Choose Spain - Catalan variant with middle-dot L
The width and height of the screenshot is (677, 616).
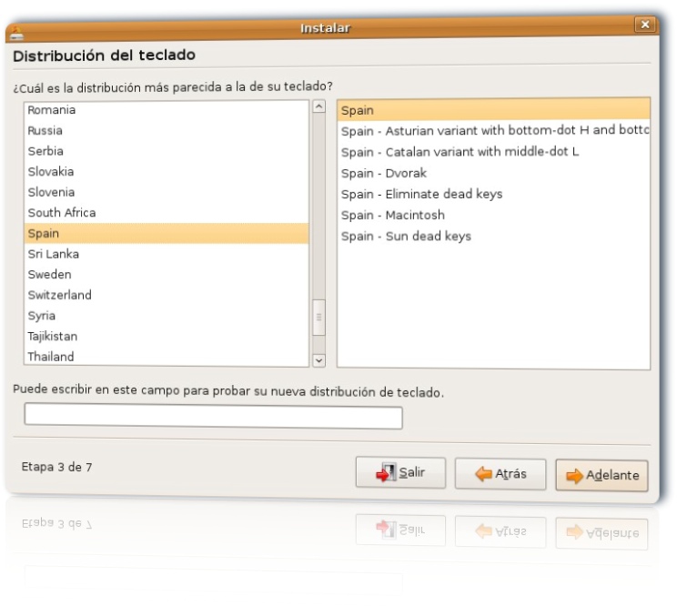point(460,152)
